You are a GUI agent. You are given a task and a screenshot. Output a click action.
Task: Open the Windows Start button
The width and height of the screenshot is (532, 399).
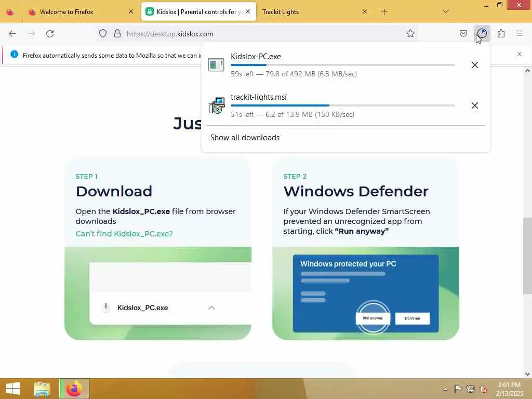pos(13,389)
